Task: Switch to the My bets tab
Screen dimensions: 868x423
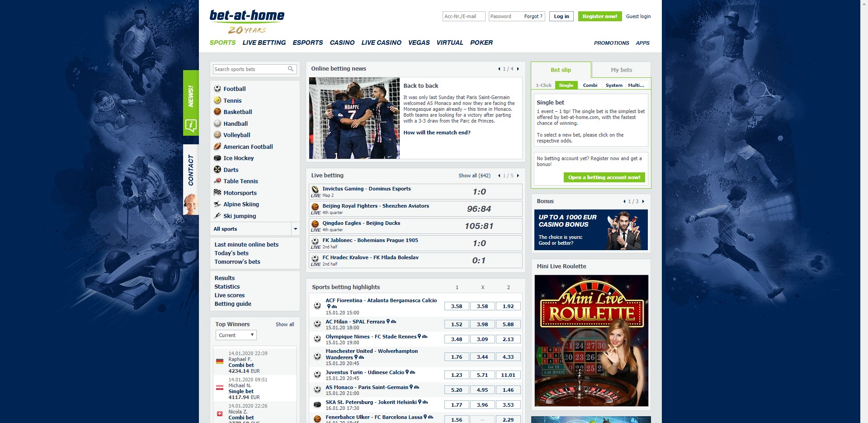Action: point(621,70)
